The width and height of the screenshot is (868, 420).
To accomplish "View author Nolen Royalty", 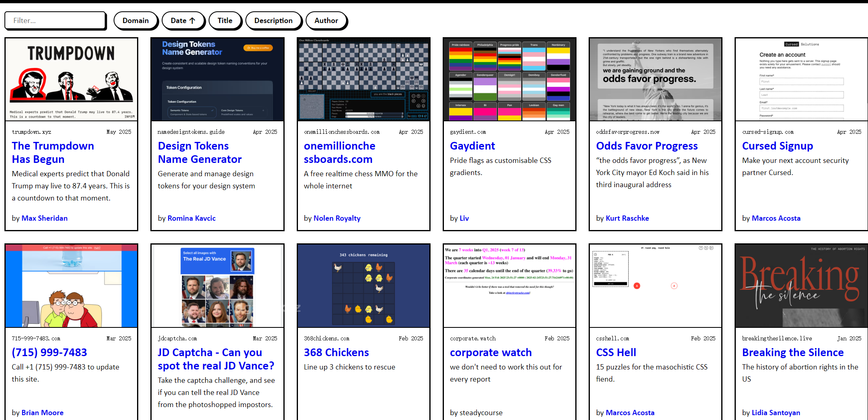I will click(337, 218).
